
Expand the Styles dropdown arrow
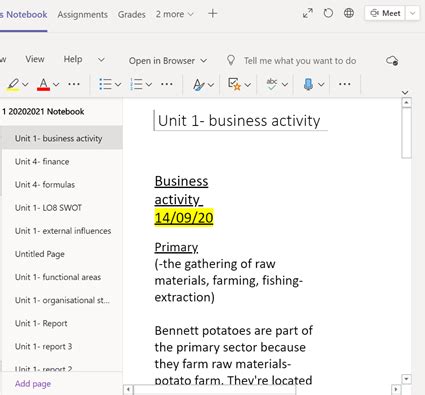pos(211,85)
